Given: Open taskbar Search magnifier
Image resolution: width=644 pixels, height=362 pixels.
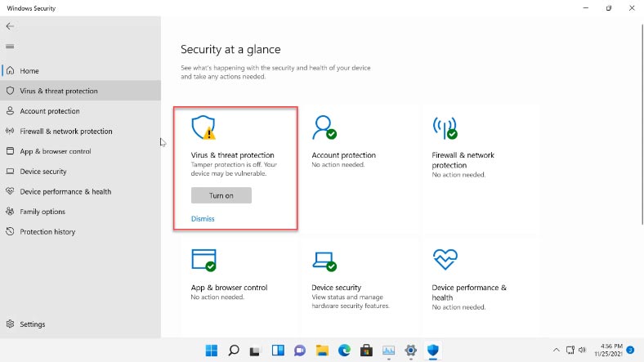Looking at the screenshot, I should 234,351.
